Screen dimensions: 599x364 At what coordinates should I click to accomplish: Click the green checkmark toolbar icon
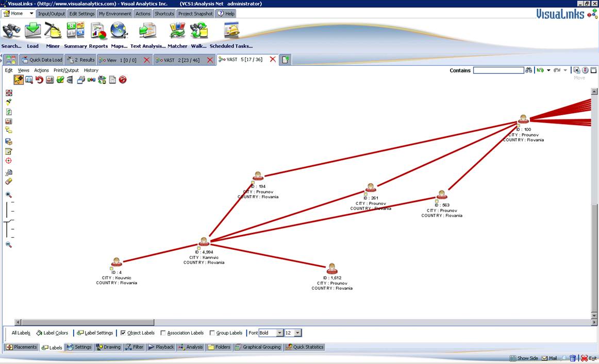click(x=60, y=80)
